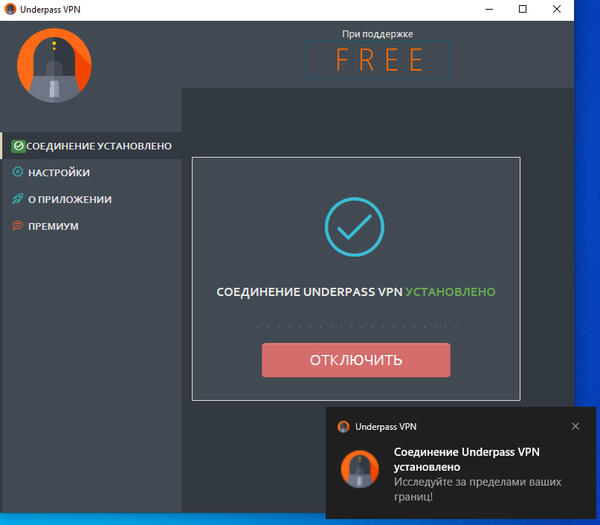Click the notification text 'Соединение Underpass VPN установлено'

click(x=466, y=459)
